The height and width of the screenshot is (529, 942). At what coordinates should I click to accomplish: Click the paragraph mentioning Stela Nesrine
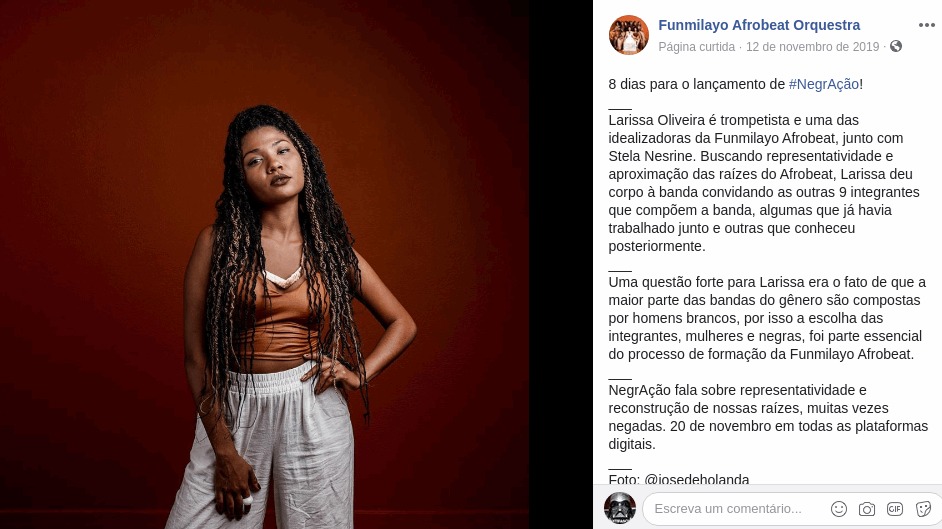click(x=764, y=183)
